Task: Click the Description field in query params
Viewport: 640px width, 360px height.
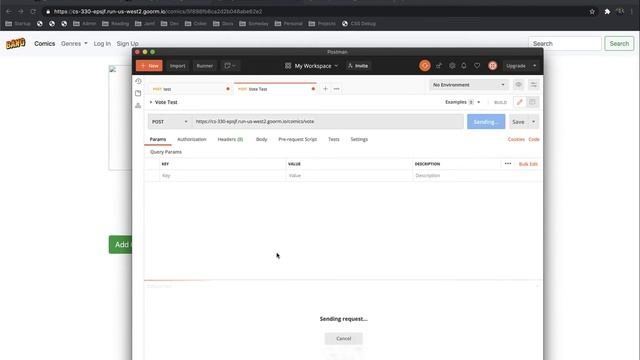Action: click(477, 176)
